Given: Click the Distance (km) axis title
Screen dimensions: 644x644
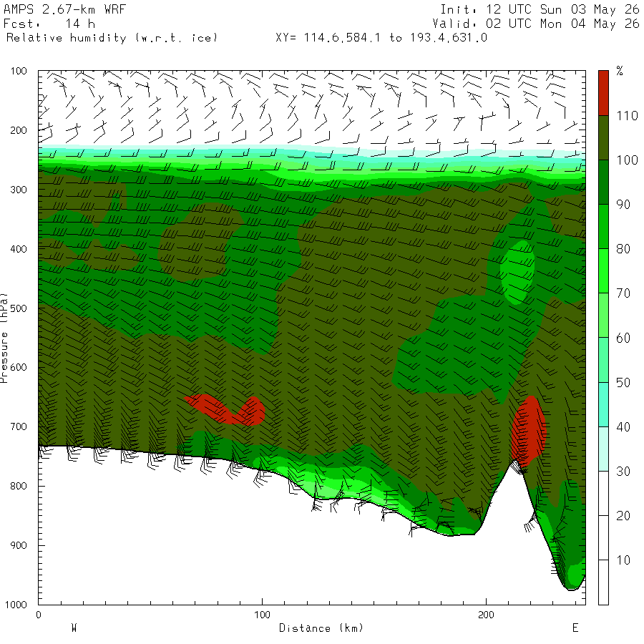Looking at the screenshot, I should tap(321, 628).
